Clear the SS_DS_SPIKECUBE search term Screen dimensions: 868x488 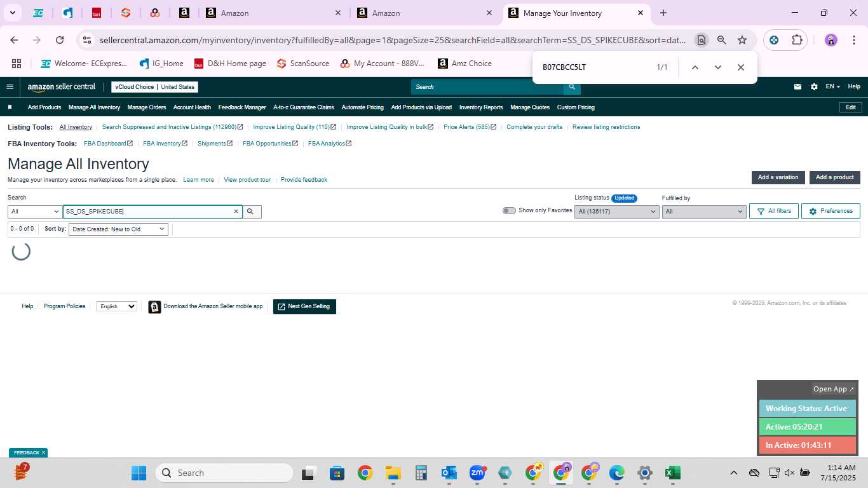[x=236, y=212]
